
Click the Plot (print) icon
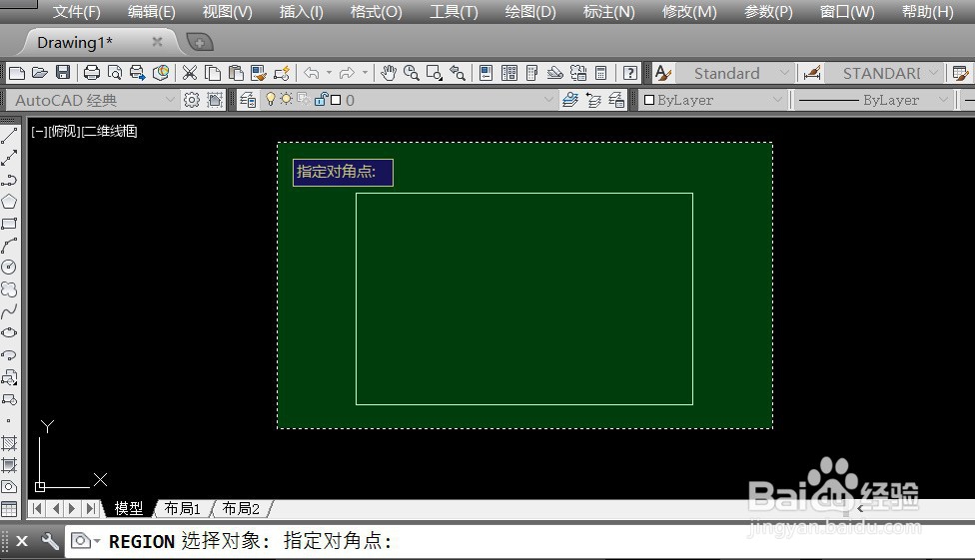[x=92, y=73]
